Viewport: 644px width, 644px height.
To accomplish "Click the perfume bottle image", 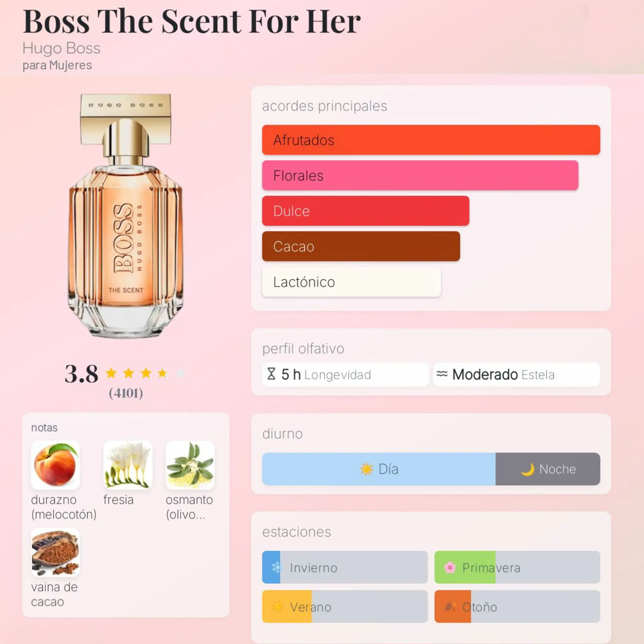I will point(125,216).
